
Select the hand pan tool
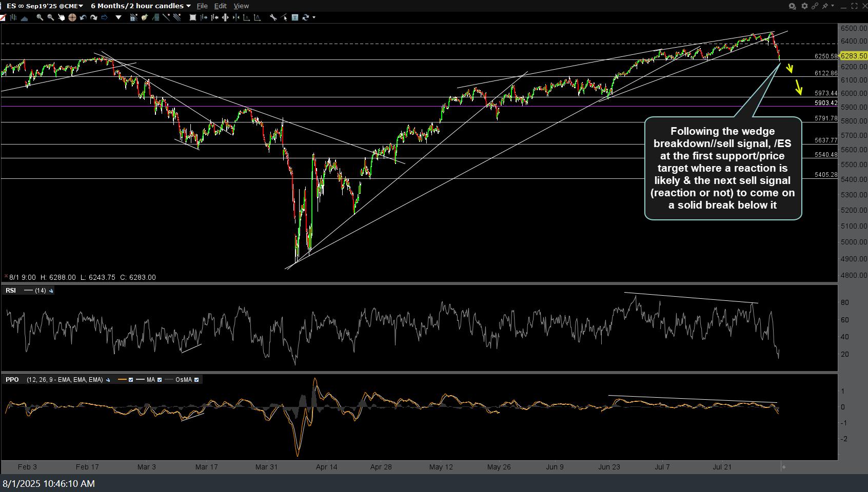click(62, 17)
